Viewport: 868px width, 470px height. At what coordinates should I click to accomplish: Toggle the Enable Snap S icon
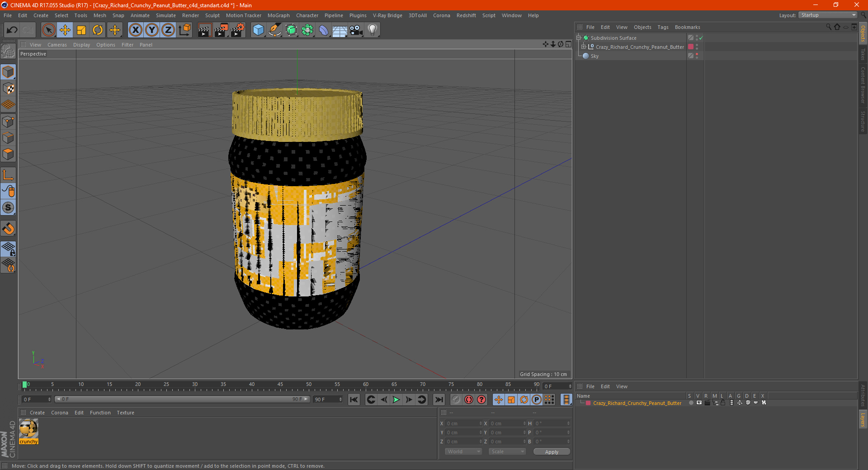[x=8, y=207]
